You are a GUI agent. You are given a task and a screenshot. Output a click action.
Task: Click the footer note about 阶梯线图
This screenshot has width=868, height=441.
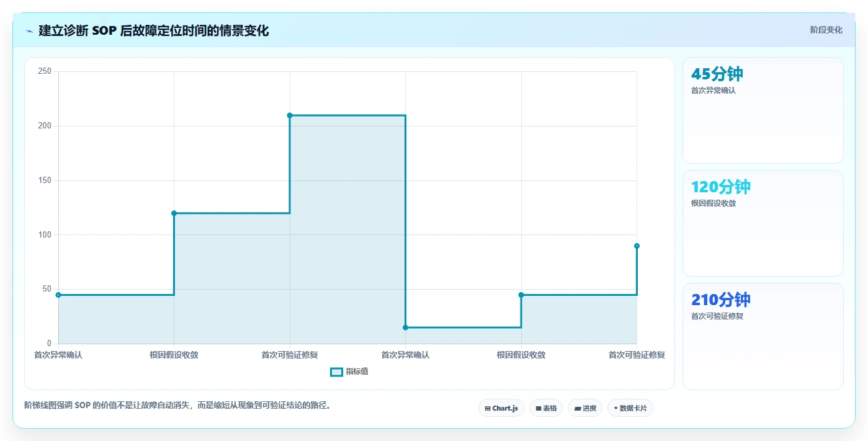[179, 406]
